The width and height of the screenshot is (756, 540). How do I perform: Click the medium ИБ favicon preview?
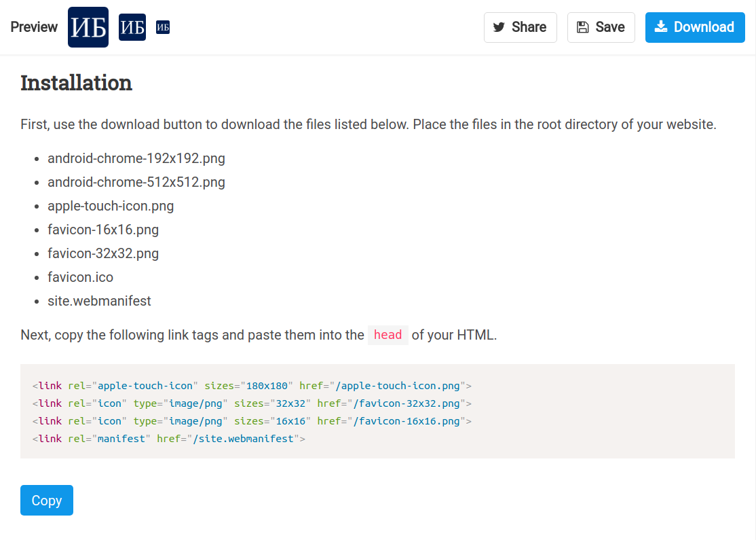pyautogui.click(x=132, y=27)
